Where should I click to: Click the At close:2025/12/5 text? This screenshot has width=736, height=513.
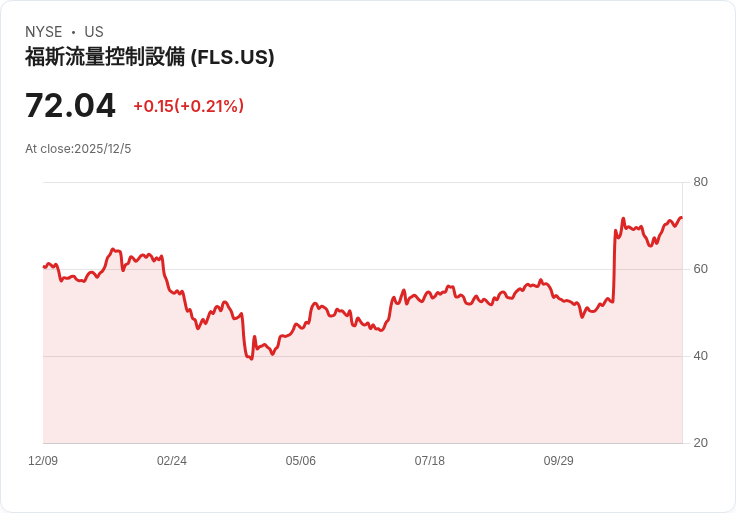pos(78,149)
